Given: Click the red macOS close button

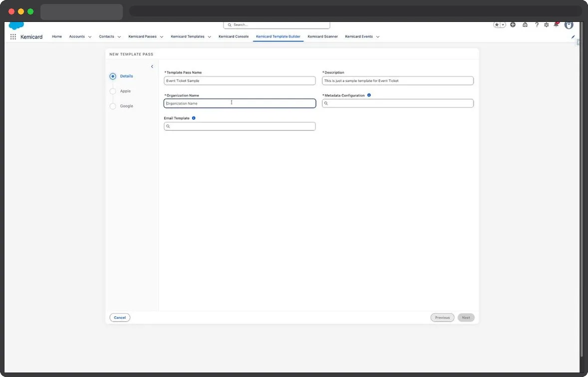Looking at the screenshot, I should 11,11.
